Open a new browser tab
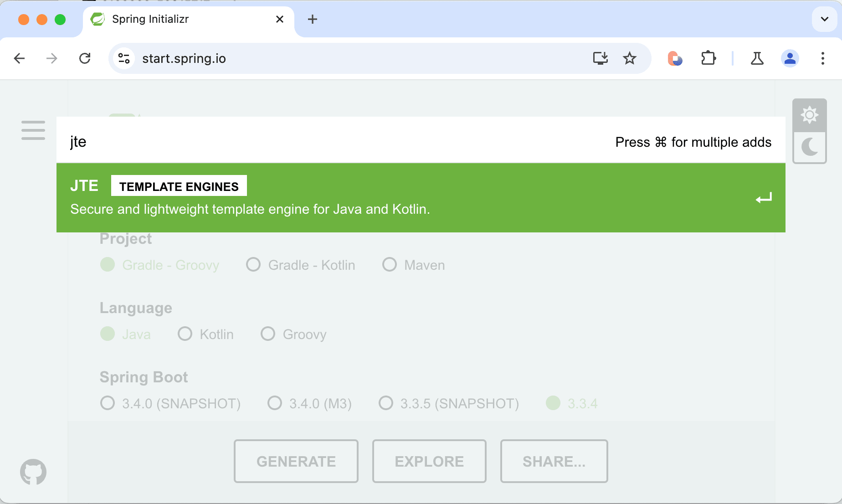842x504 pixels. tap(313, 19)
